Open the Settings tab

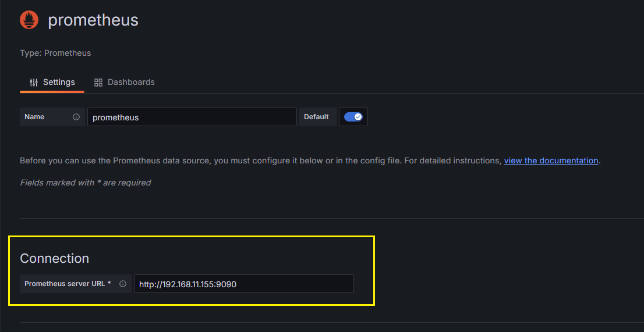coord(52,82)
